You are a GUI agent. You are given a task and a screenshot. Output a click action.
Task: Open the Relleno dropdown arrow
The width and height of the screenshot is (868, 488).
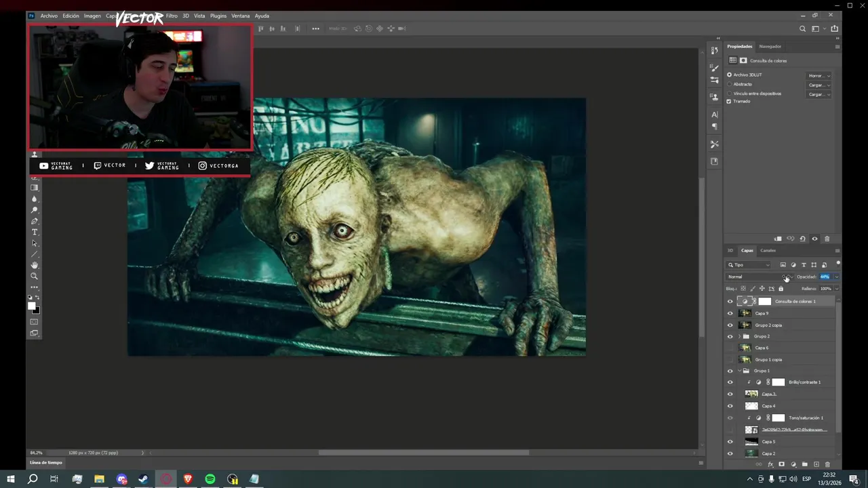(836, 289)
